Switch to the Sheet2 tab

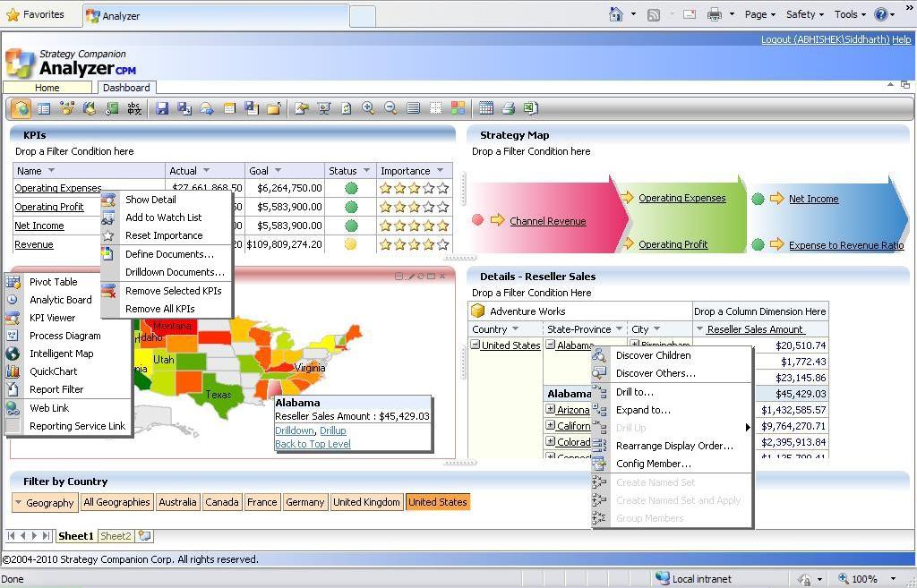(116, 536)
